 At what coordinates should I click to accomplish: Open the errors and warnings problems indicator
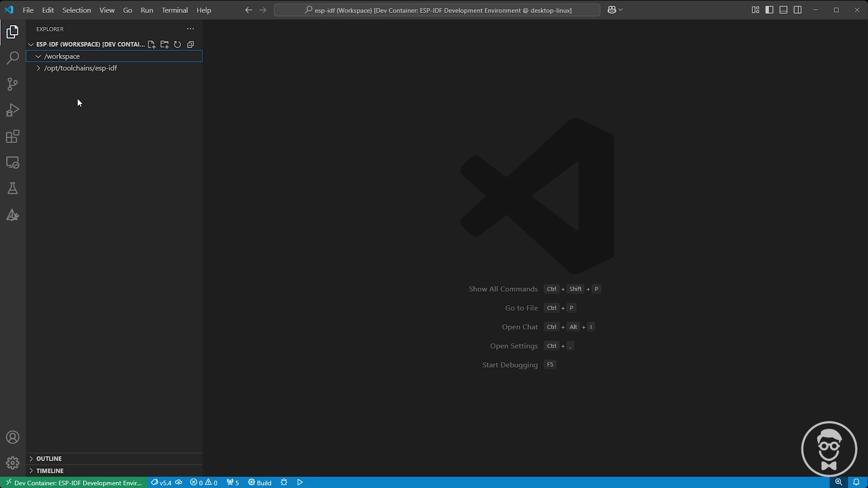[203, 483]
